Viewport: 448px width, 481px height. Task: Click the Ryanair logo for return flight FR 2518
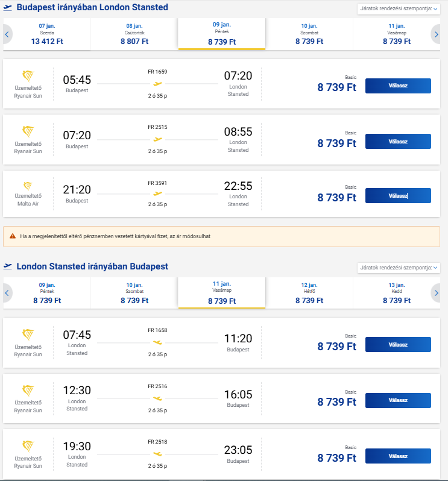pos(28,447)
